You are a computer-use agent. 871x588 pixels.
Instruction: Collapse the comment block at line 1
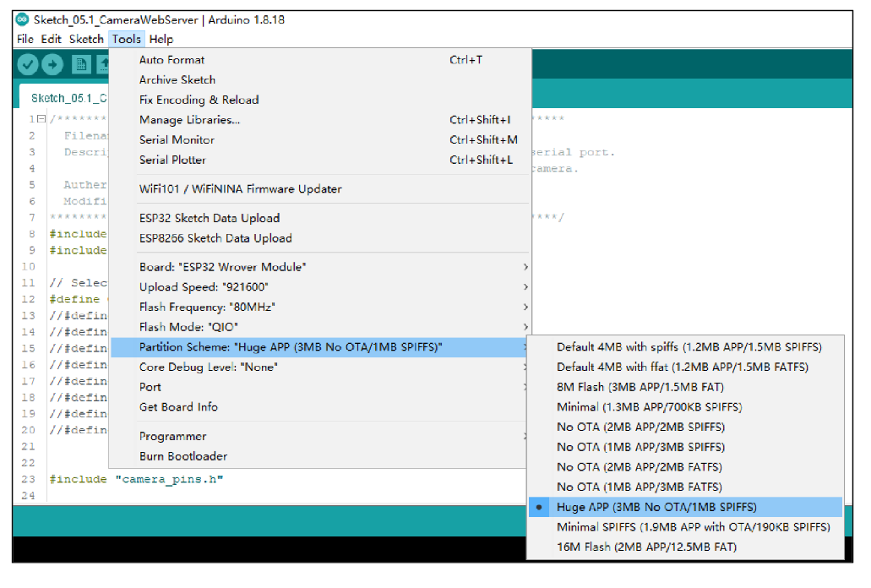[x=43, y=120]
